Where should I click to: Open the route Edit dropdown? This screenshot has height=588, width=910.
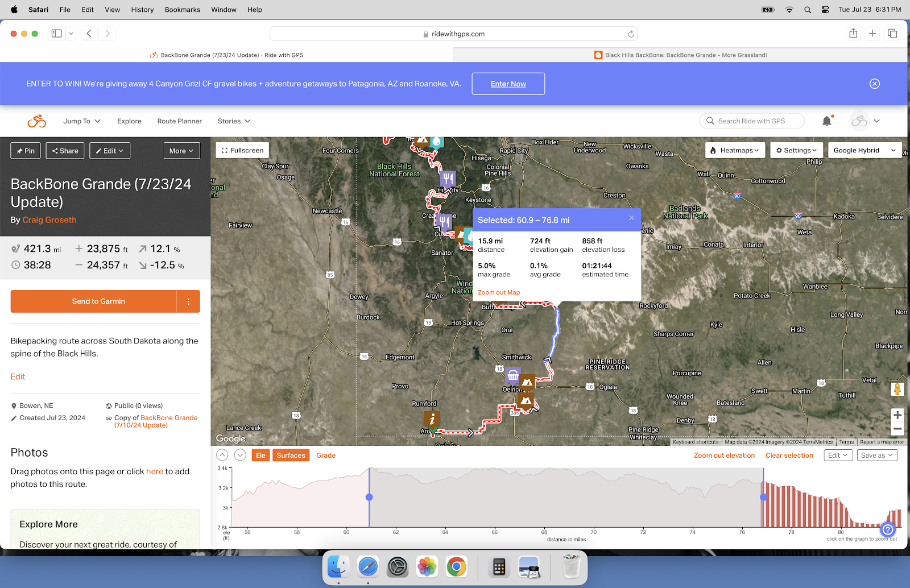point(110,151)
